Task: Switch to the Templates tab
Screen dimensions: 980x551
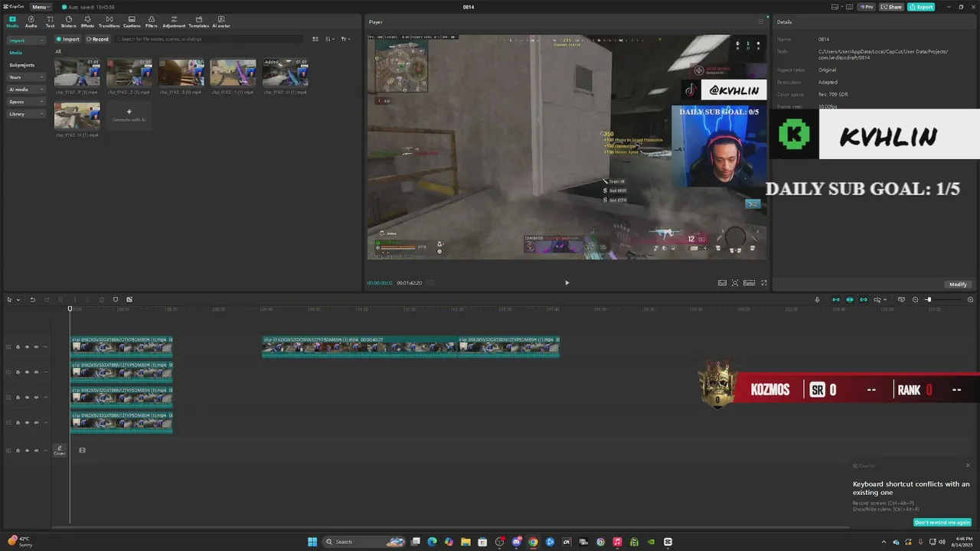Action: [199, 21]
